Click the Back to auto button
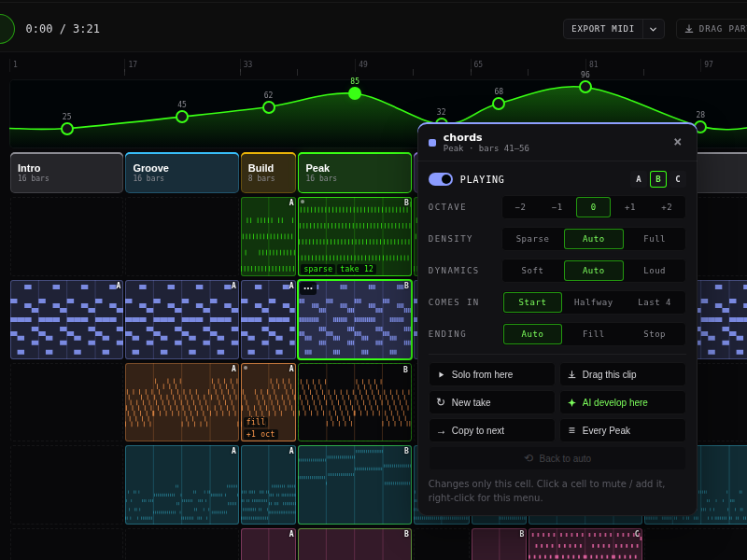Screen dimensions: 747x560 pyautogui.click(x=557, y=458)
